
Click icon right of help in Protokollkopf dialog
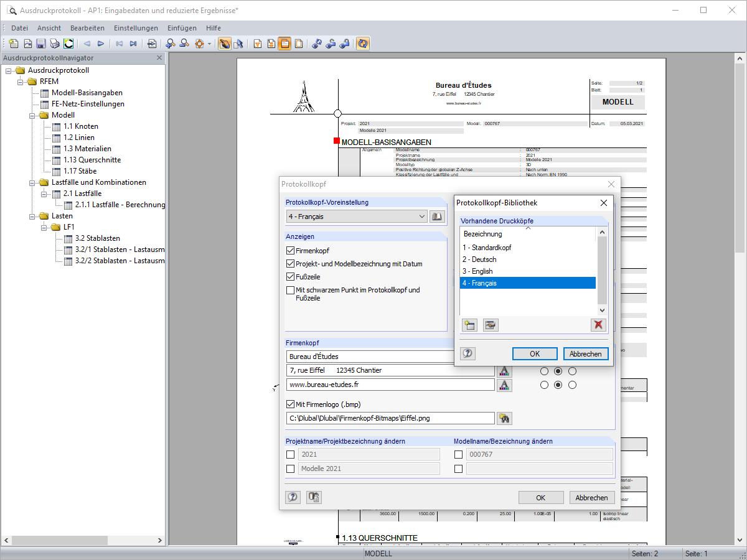click(x=314, y=497)
